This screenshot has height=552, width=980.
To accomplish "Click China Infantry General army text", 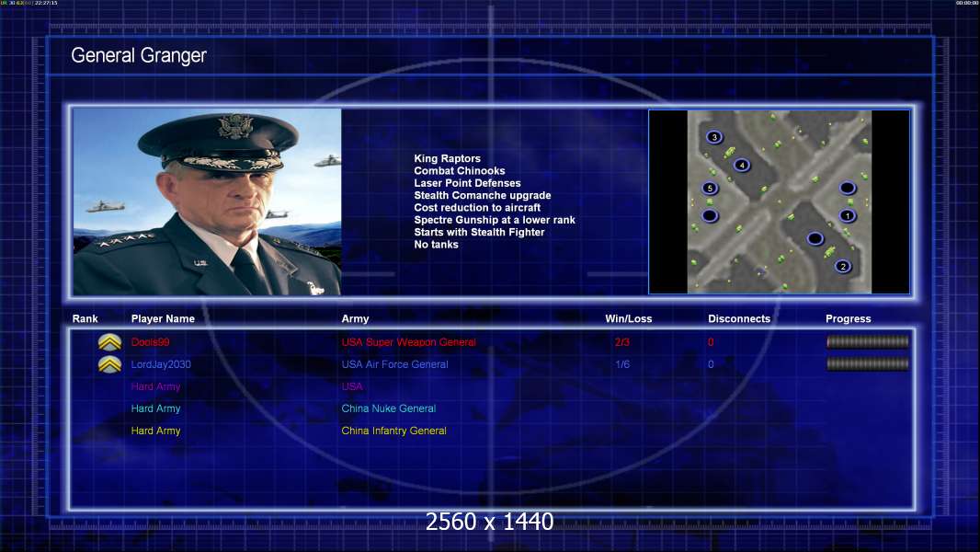I will 393,431.
